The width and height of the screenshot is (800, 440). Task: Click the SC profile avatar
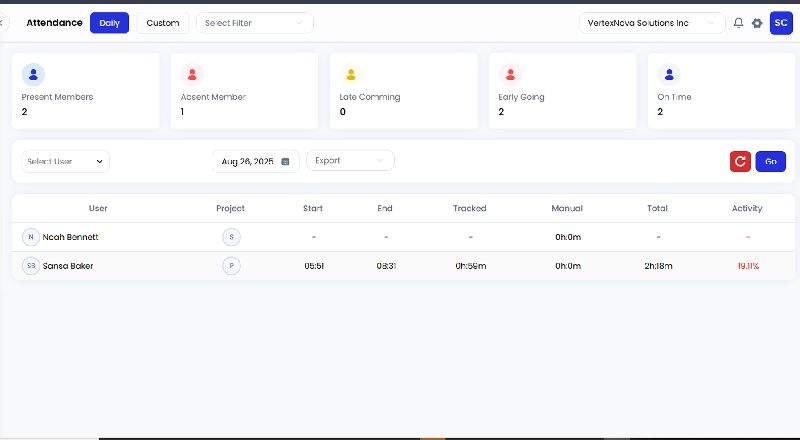(x=781, y=23)
